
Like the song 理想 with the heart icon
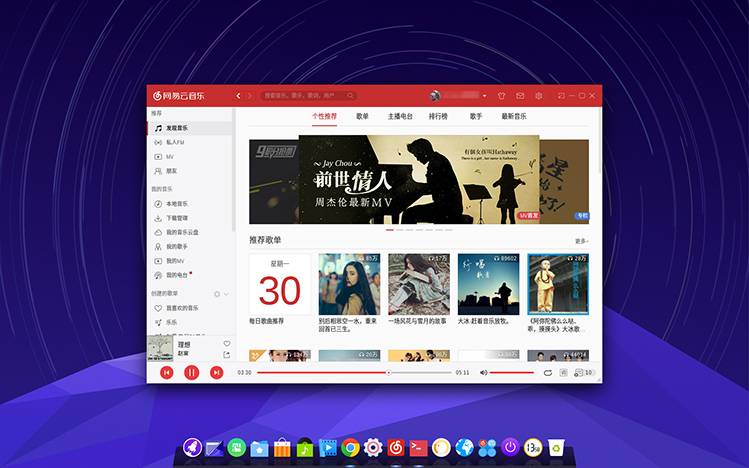tap(226, 344)
